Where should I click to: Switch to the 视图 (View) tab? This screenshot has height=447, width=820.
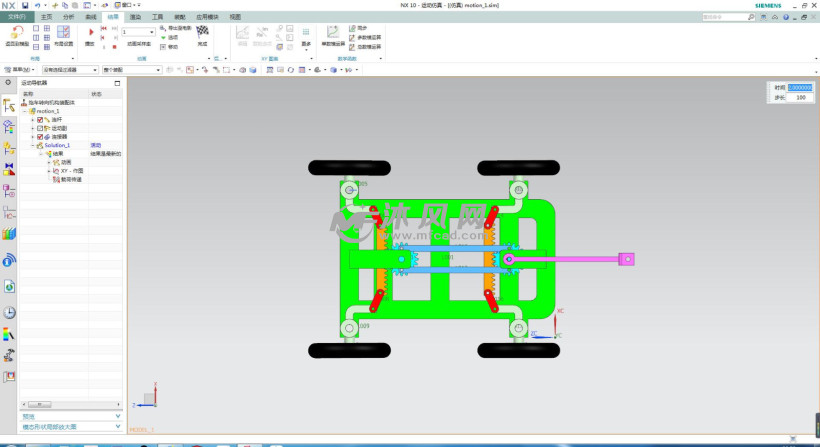tap(235, 17)
